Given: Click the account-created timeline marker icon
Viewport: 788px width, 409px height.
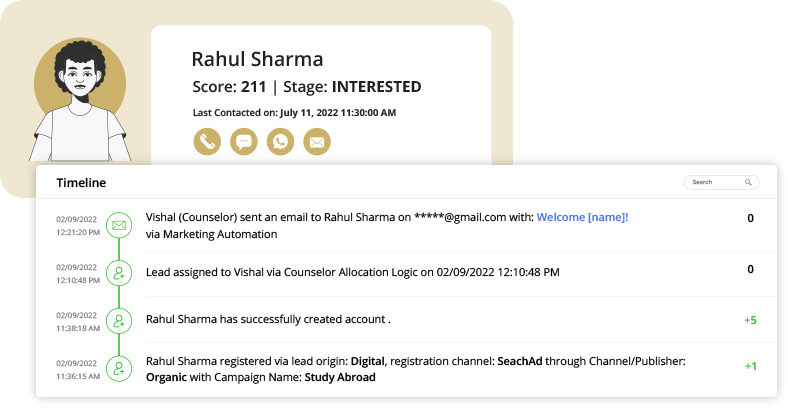Looking at the screenshot, I should [x=119, y=320].
